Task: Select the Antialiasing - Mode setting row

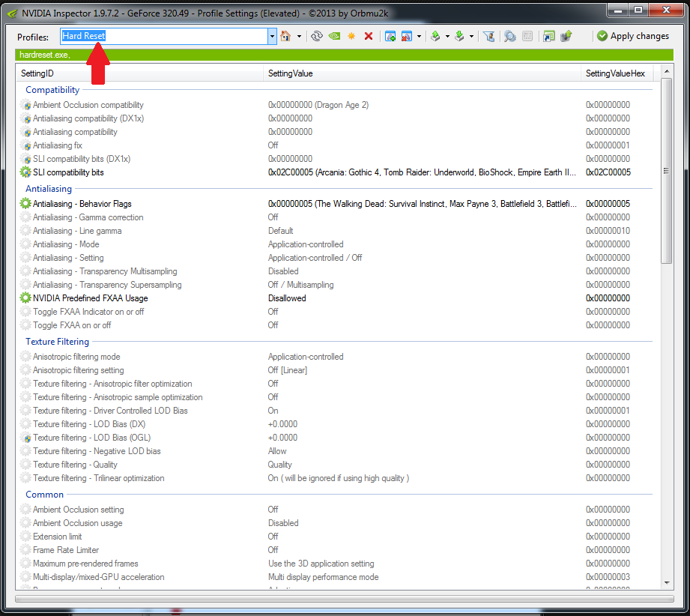Action: (338, 244)
